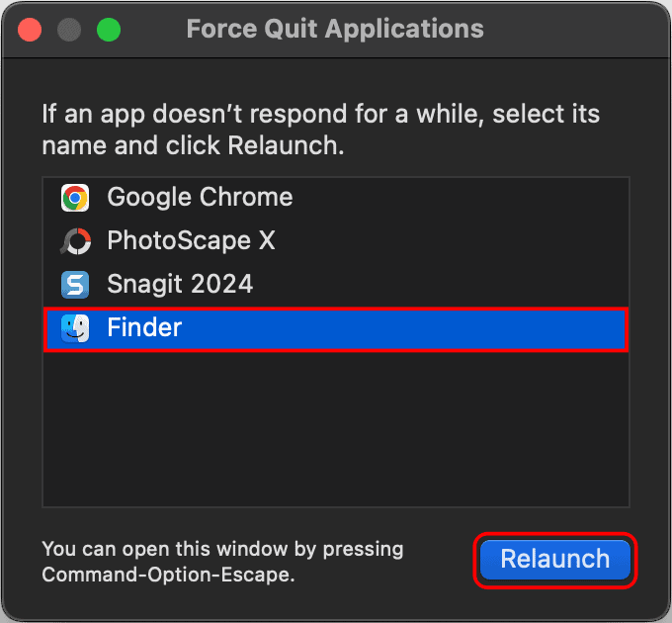Click the green zoom window button
The height and width of the screenshot is (623, 672).
pos(108,29)
